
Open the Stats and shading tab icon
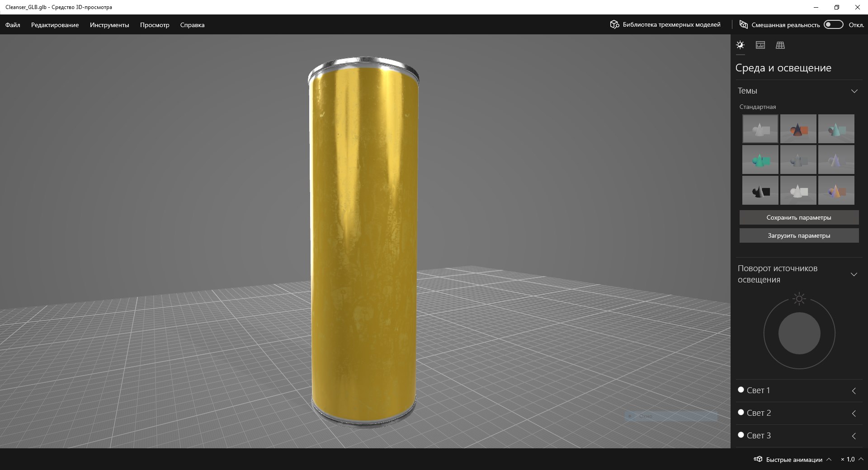760,45
